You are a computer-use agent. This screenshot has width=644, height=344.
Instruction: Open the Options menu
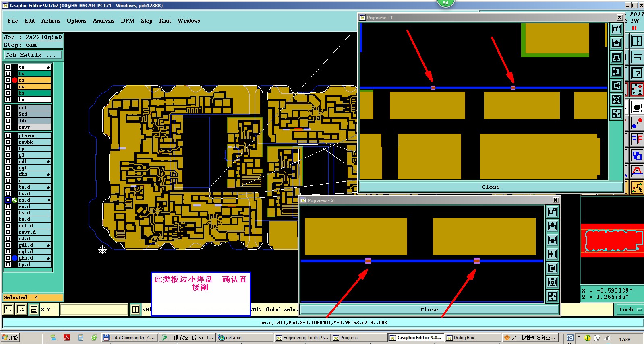coord(77,21)
